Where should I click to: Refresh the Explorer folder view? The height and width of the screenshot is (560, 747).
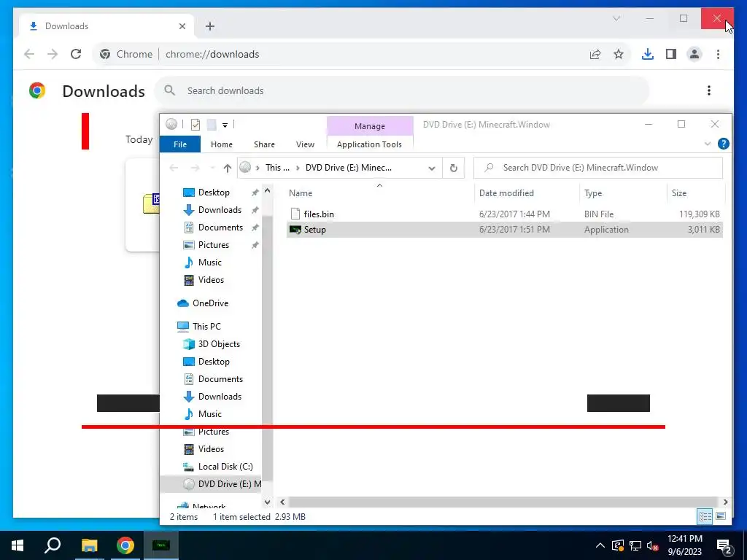pyautogui.click(x=454, y=168)
